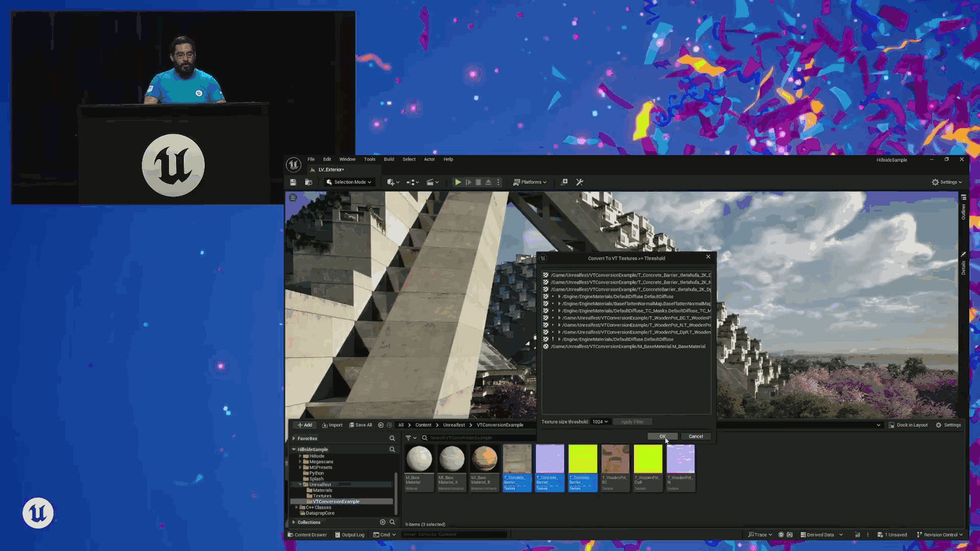Screen dimensions: 980x551
Task: Open the Cinematics clapperboard dropdown
Action: point(432,182)
